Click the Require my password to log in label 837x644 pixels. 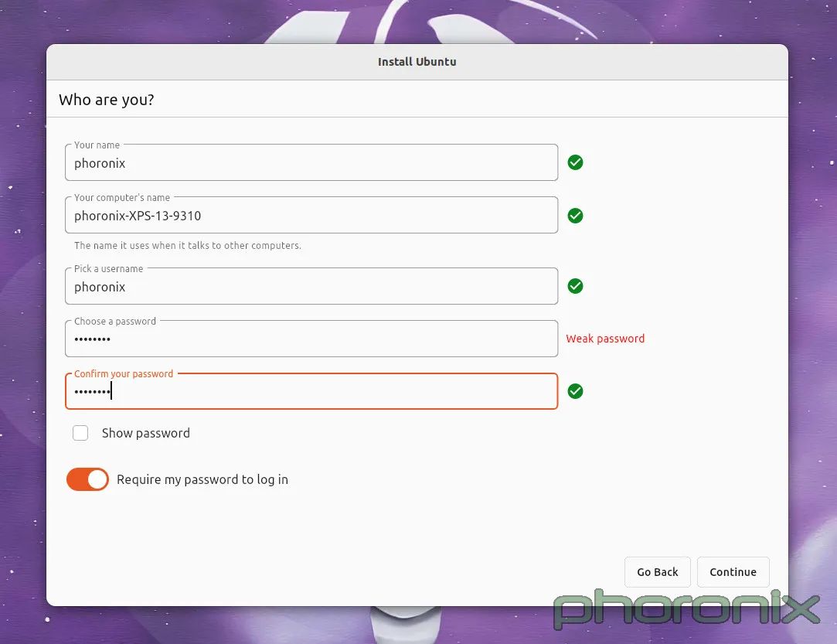point(202,479)
